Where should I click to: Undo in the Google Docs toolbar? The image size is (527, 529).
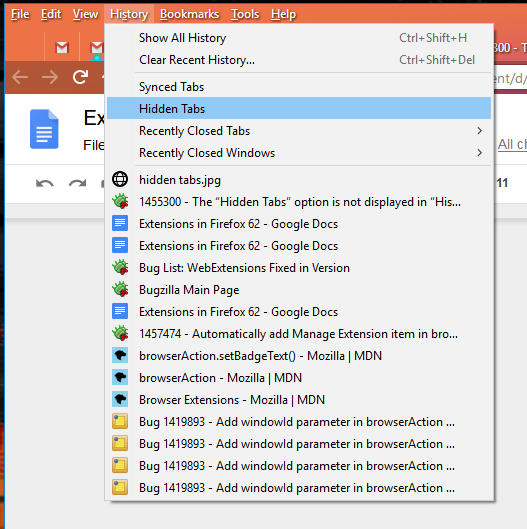(45, 184)
